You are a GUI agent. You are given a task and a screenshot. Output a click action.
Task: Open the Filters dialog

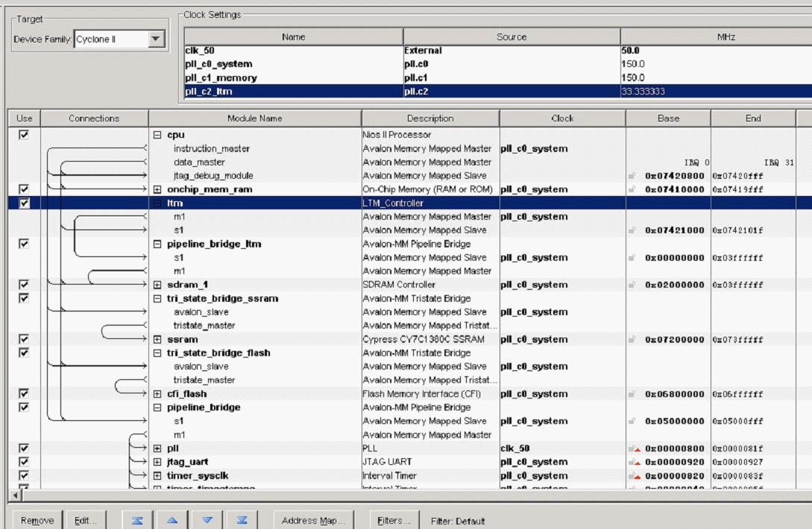pyautogui.click(x=394, y=520)
